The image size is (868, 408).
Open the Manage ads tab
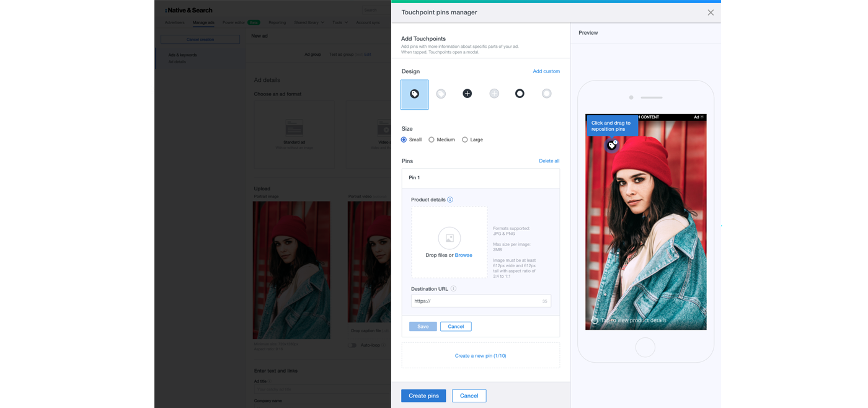pos(203,22)
